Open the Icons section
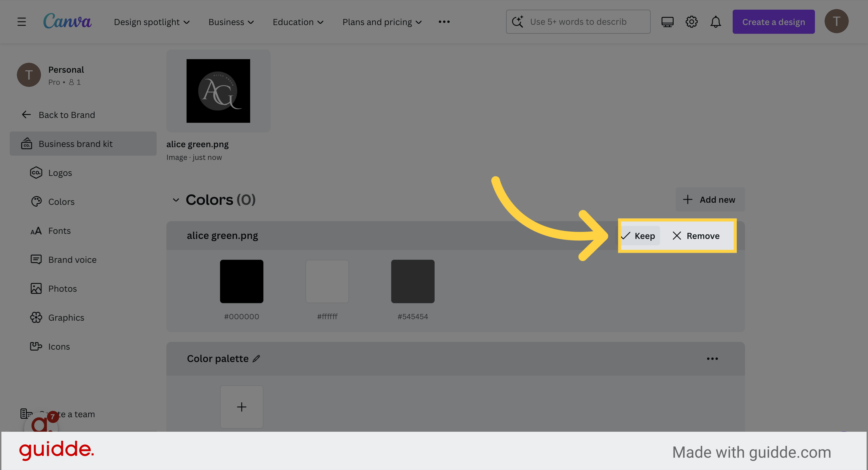Viewport: 868px width, 470px height. (59, 346)
